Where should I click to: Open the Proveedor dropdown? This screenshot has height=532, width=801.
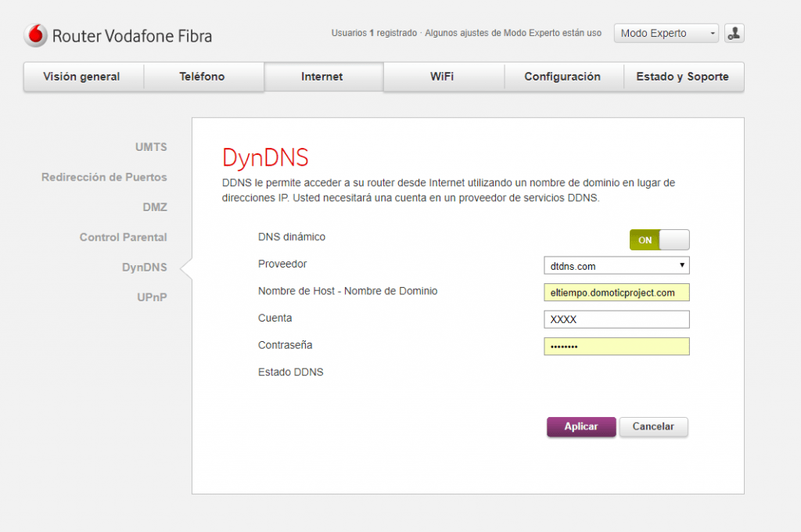[616, 265]
